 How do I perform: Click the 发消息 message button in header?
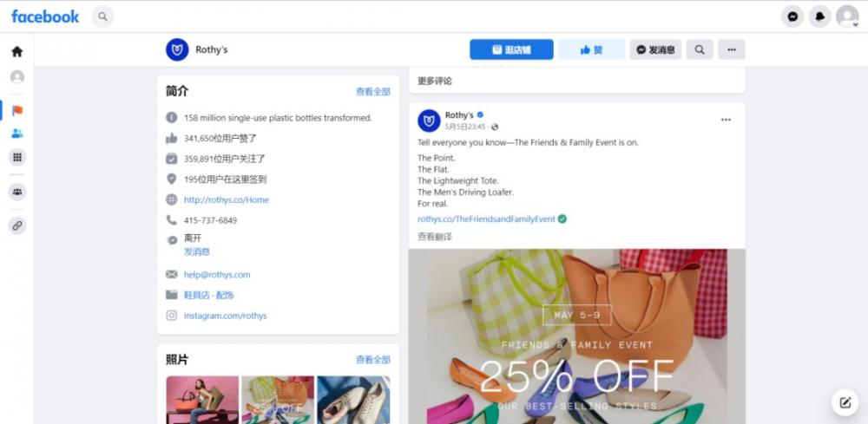(x=655, y=49)
